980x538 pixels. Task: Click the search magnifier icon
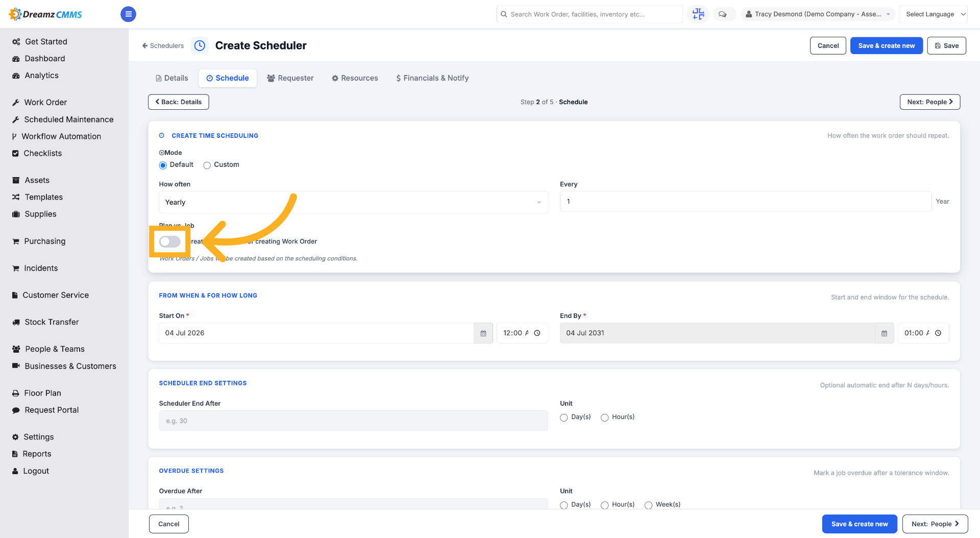pyautogui.click(x=504, y=14)
